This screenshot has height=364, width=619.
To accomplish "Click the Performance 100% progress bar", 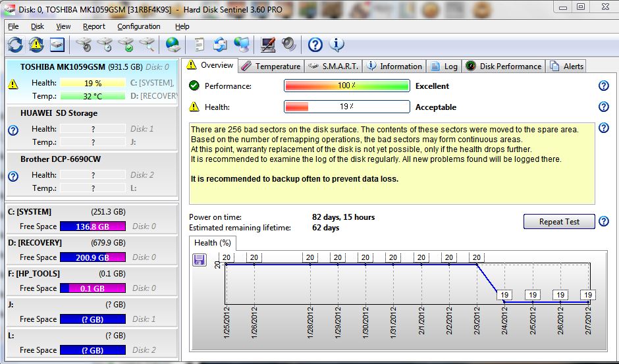I will pyautogui.click(x=346, y=86).
